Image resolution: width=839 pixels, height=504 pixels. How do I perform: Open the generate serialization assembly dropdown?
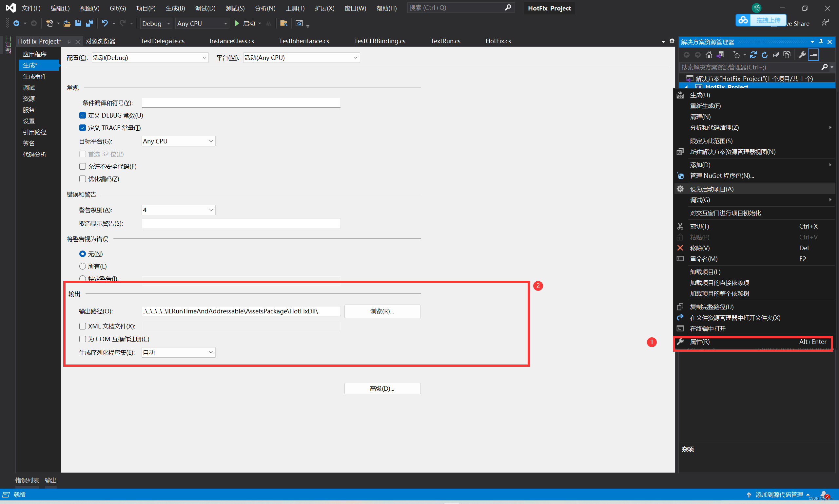pos(178,352)
